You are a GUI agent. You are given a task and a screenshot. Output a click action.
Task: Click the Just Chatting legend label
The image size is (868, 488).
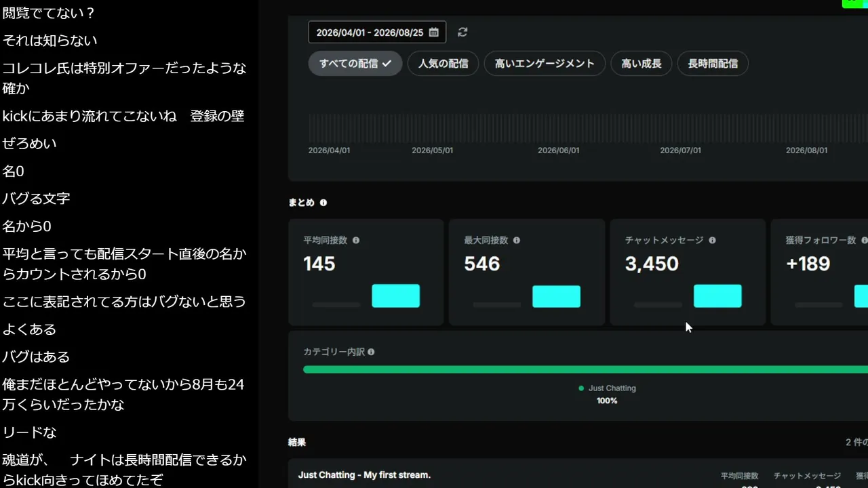(612, 388)
